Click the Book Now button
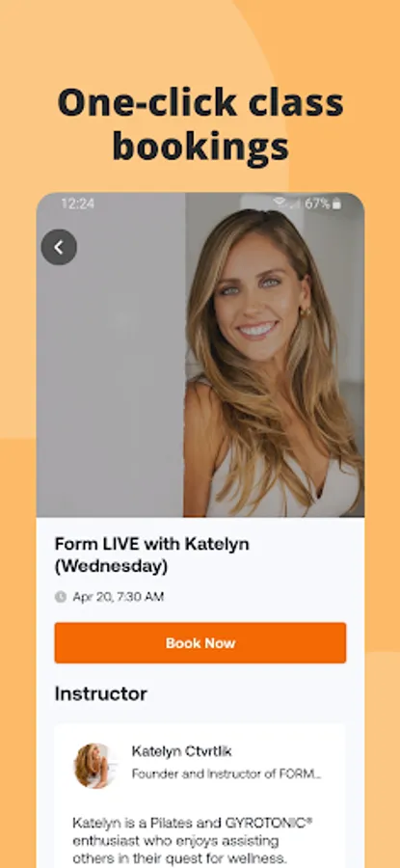Image resolution: width=400 pixels, height=868 pixels. pyautogui.click(x=200, y=642)
